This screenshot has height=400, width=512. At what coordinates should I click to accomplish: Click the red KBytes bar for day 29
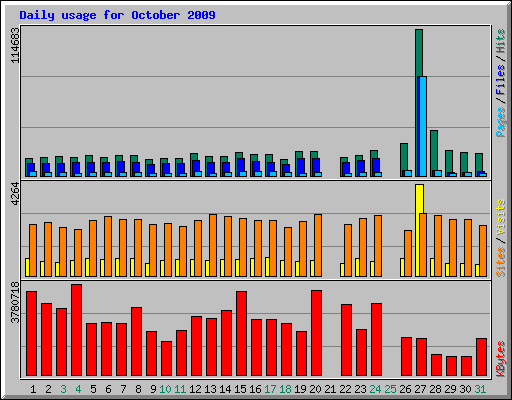click(451, 366)
